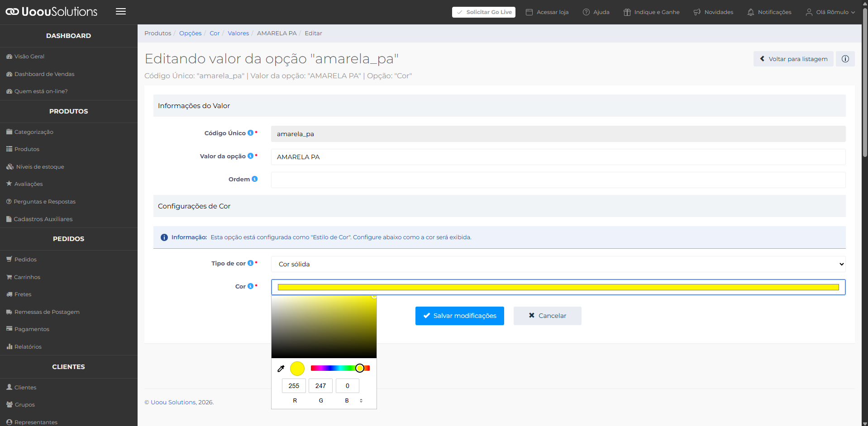Click the Uoou Solutions logo
Screen dimensions: 868x426
(52, 12)
